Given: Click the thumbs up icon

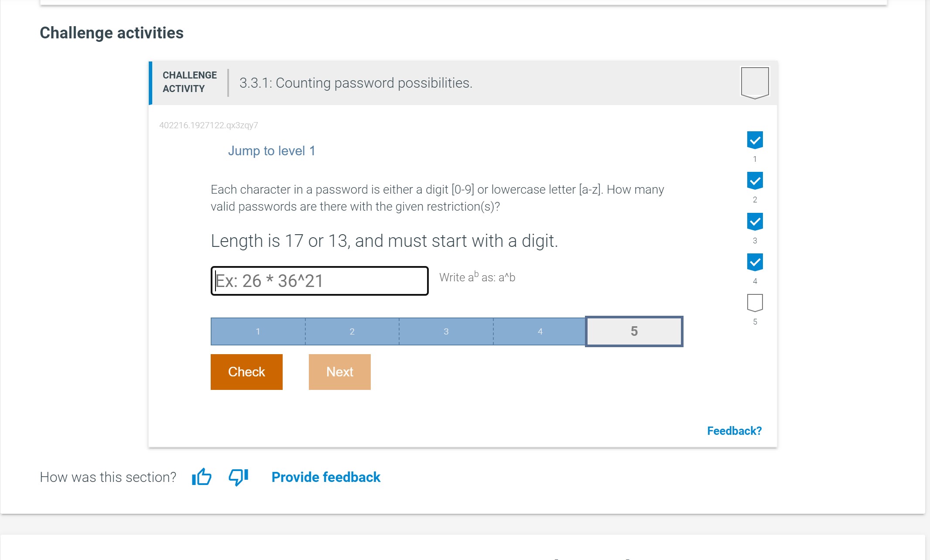Looking at the screenshot, I should (x=202, y=477).
